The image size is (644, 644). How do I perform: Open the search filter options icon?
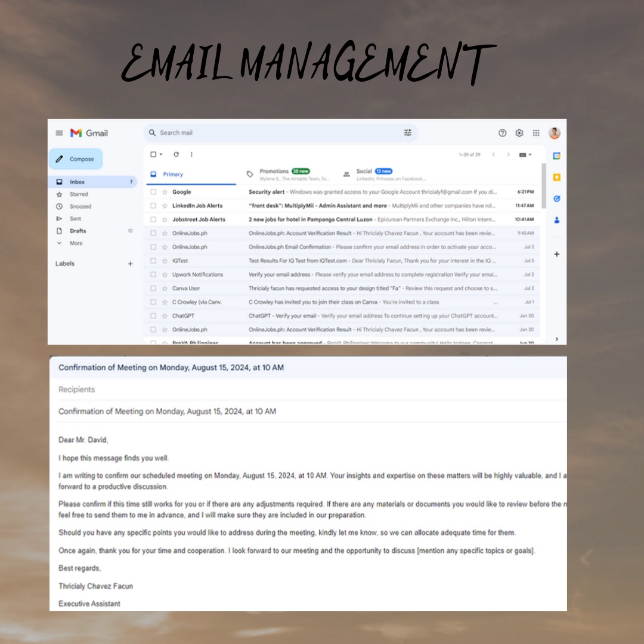[x=407, y=132]
